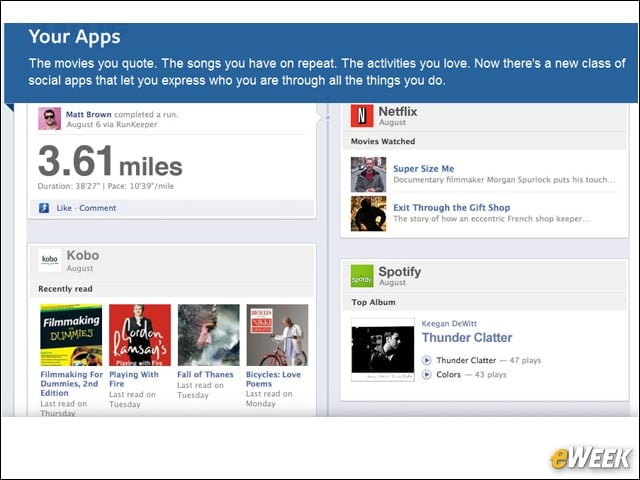Open the Filmmaking For Dummies book cover

(x=71, y=335)
